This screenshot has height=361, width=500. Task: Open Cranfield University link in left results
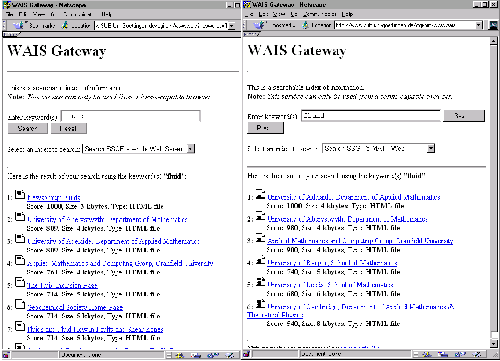[120, 263]
